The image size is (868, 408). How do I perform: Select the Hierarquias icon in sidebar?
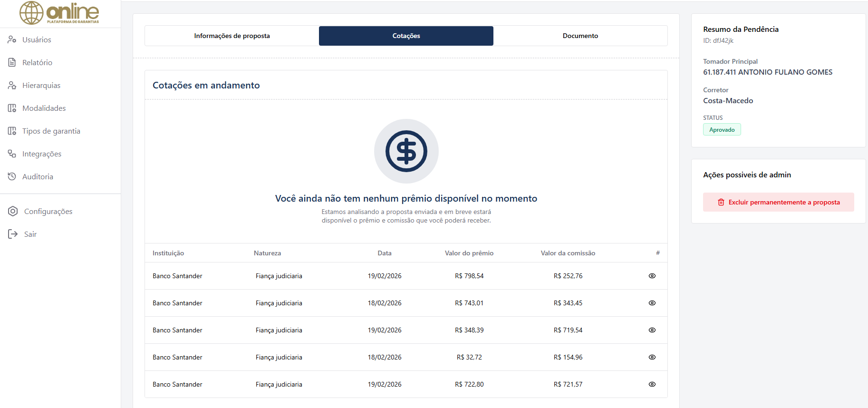pyautogui.click(x=12, y=85)
